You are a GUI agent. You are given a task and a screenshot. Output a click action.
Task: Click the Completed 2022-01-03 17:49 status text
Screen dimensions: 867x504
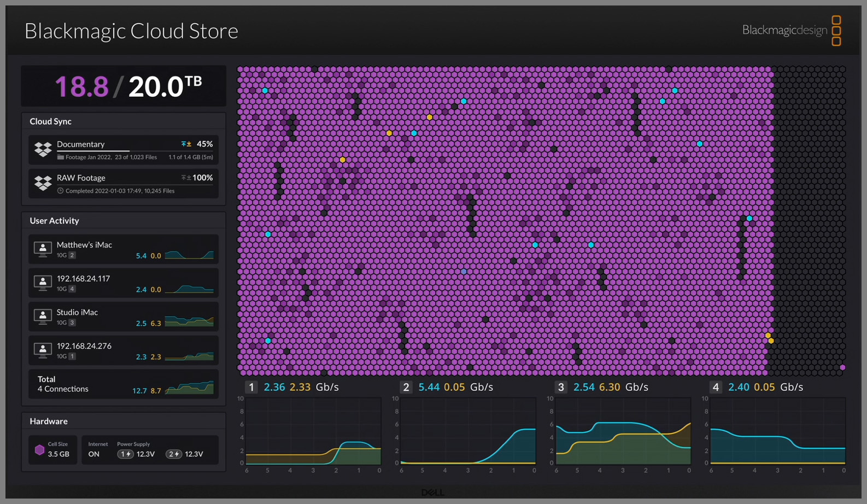(x=103, y=191)
